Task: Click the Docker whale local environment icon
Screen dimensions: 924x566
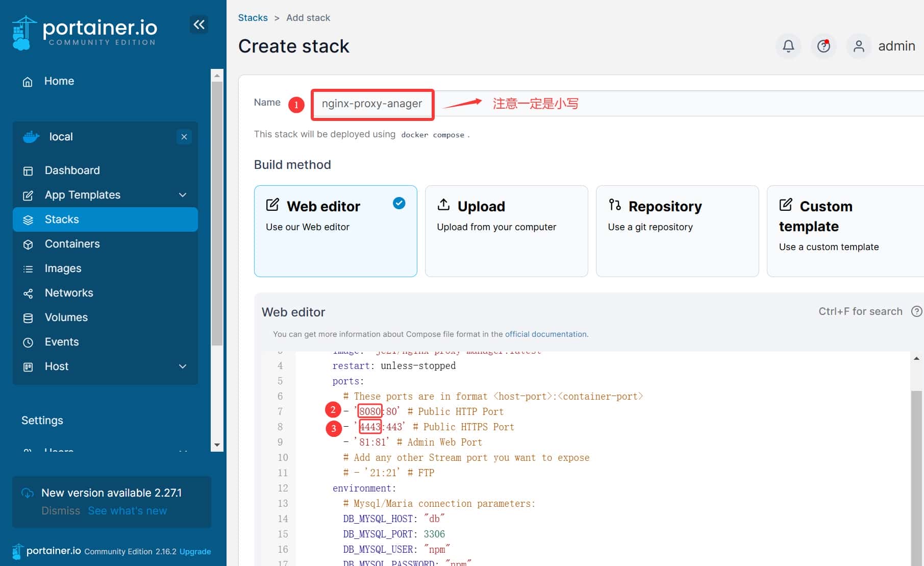Action: [31, 137]
